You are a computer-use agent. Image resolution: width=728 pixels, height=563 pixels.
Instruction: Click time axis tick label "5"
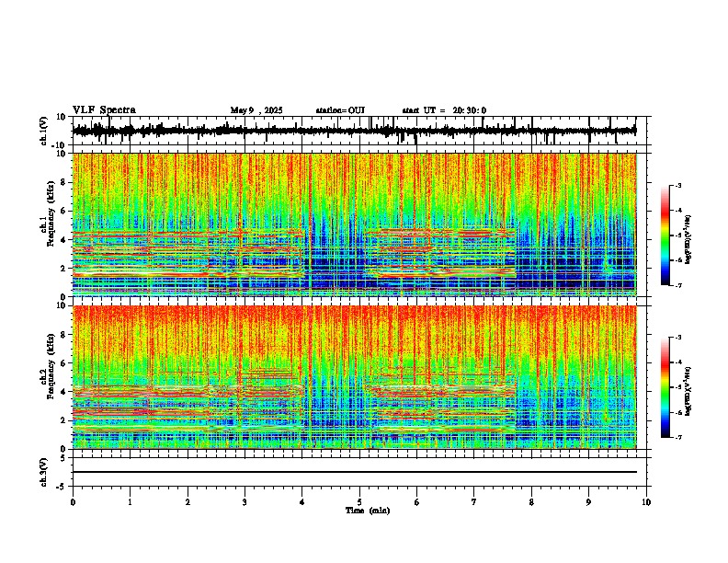tap(359, 502)
